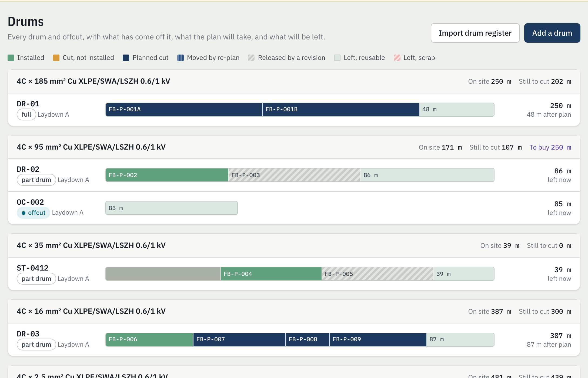
Task: Click the Installed legend green swatch
Action: point(11,58)
